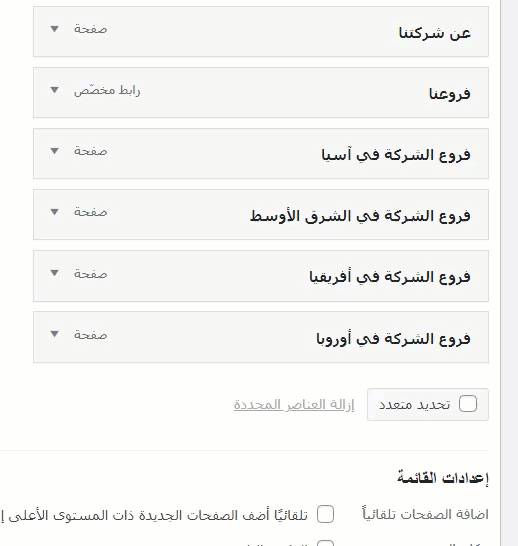Click the 'إعدادات القائمة' settings heading
Viewport: 518px width, 546px height.
[443, 477]
